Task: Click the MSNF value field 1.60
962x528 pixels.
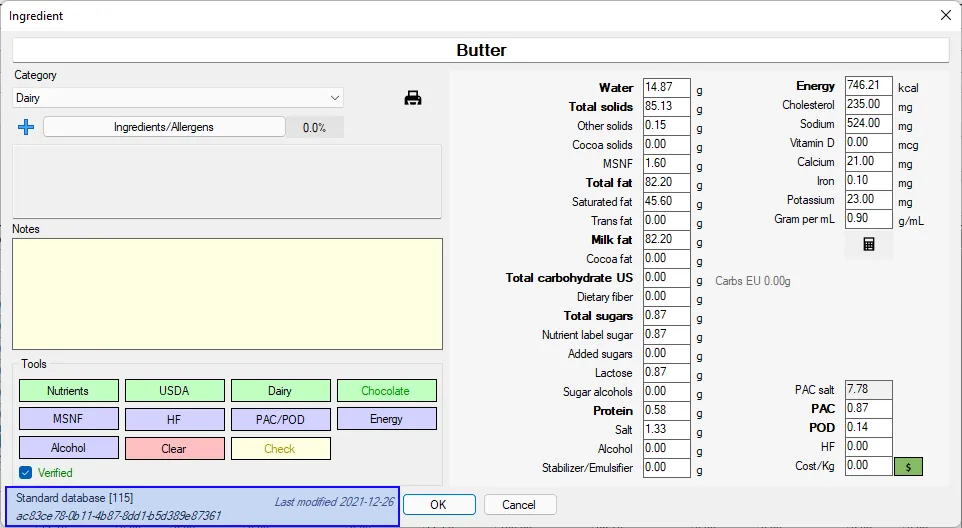Action: (666, 164)
